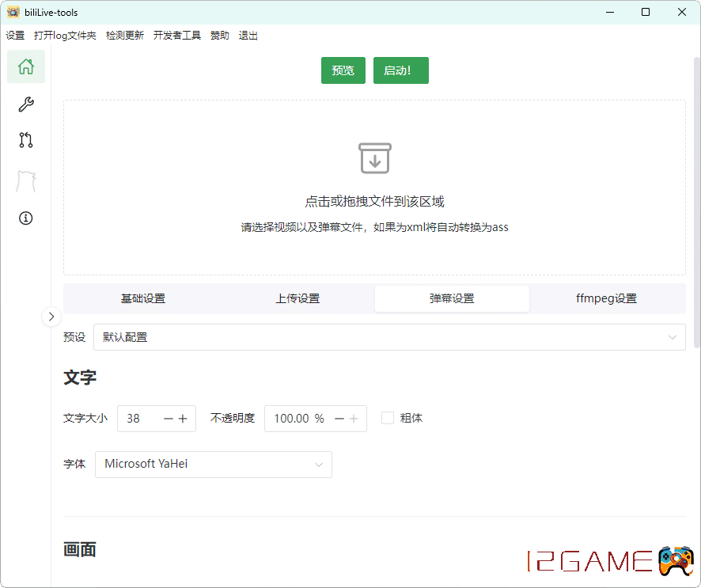Open the wrench tools page in sidebar
This screenshot has height=588, width=701.
tap(26, 104)
